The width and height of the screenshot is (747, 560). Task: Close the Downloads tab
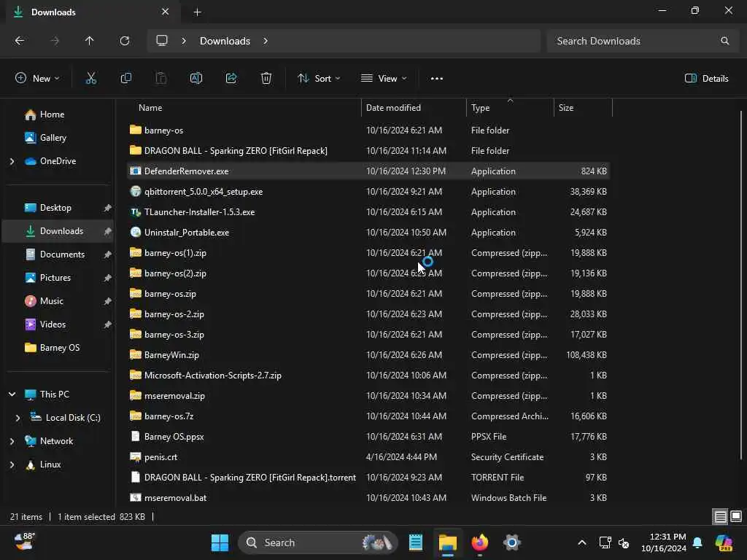point(166,12)
